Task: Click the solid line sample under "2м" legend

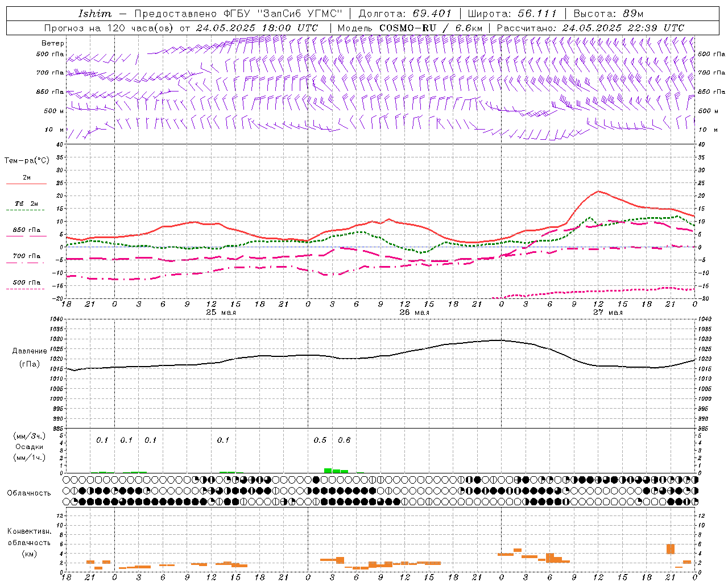Action: point(26,184)
